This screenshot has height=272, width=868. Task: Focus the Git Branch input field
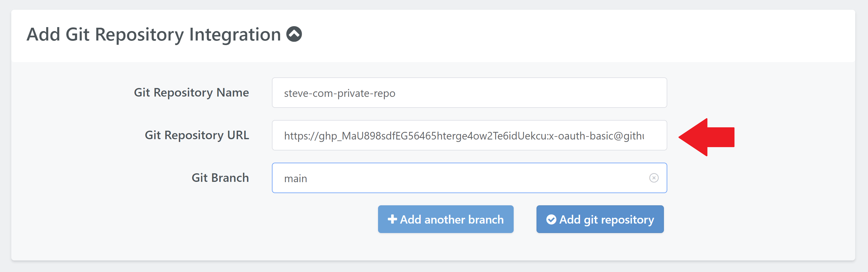465,178
